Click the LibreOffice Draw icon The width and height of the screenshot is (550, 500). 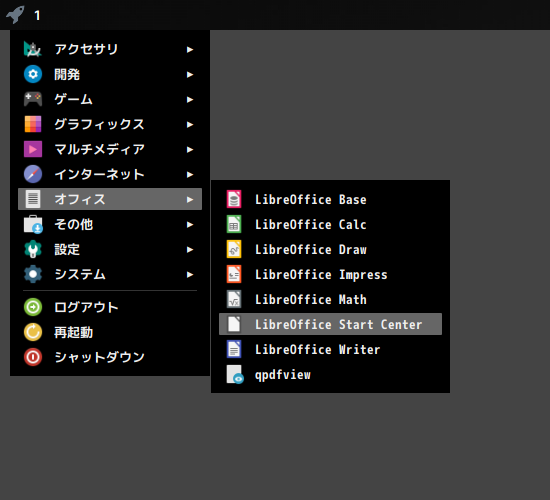pyautogui.click(x=234, y=249)
